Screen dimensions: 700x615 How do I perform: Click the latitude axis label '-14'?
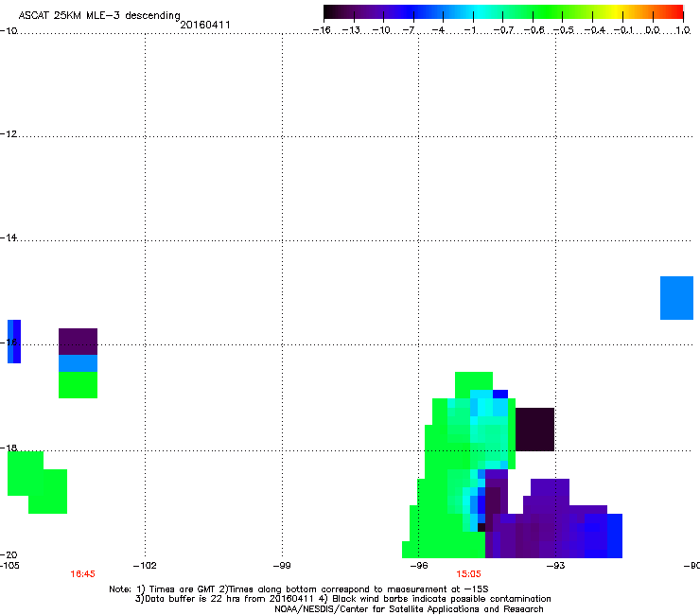point(9,237)
